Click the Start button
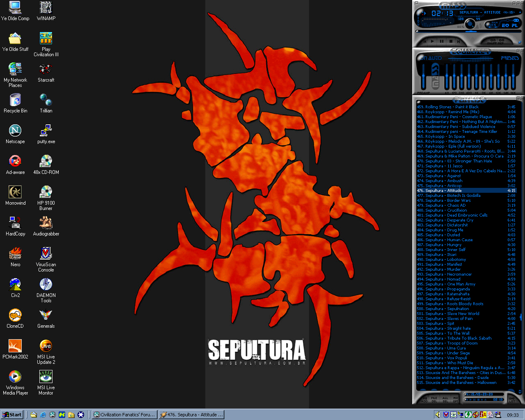Viewport: 525px width, 420px height. click(x=12, y=415)
